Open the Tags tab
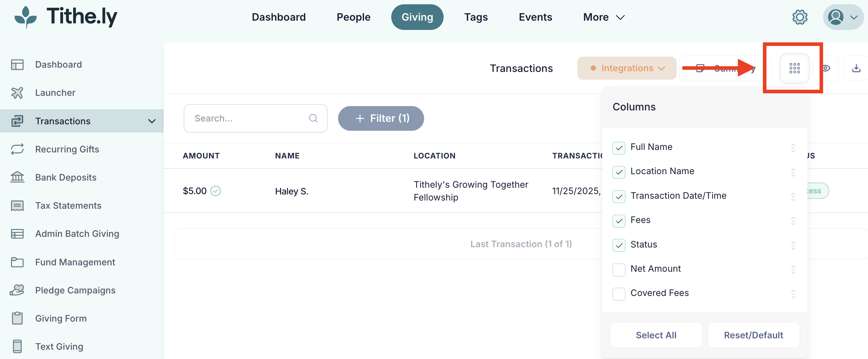 pos(476,17)
